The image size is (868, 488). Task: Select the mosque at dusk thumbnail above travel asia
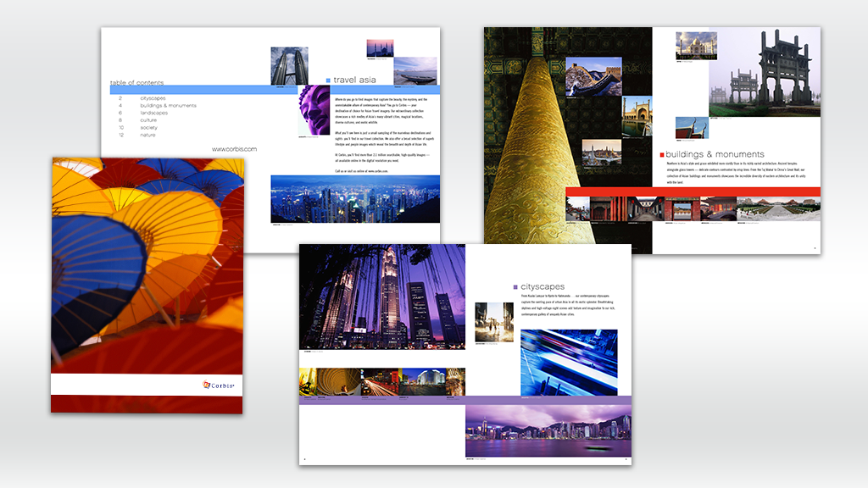click(x=380, y=48)
